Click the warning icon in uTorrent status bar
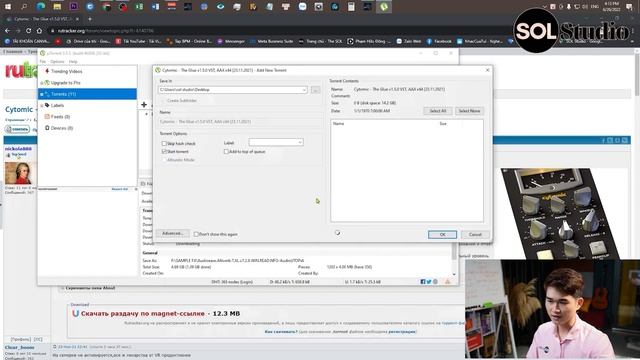The image size is (640, 360). coord(447,282)
